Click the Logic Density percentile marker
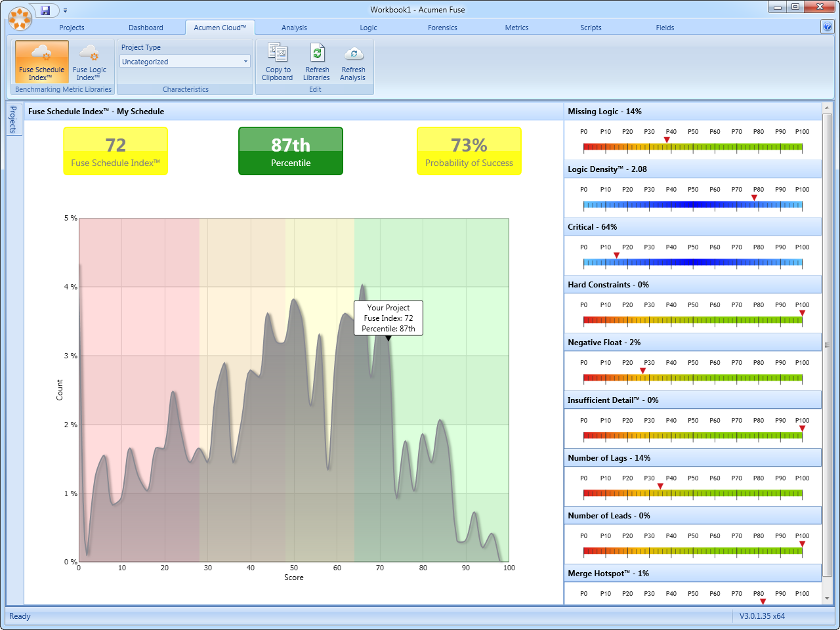The width and height of the screenshot is (840, 630). point(754,198)
